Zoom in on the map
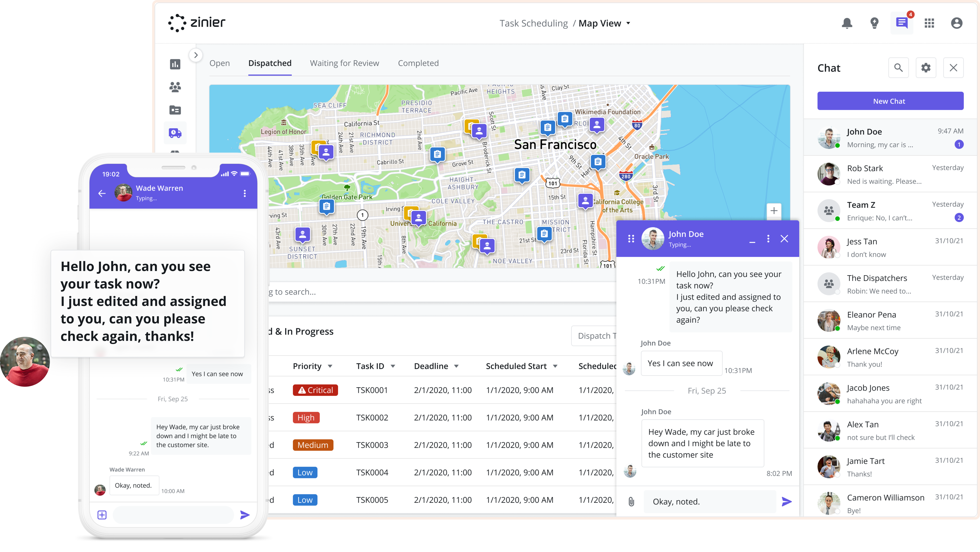This screenshot has width=980, height=552. tap(774, 211)
